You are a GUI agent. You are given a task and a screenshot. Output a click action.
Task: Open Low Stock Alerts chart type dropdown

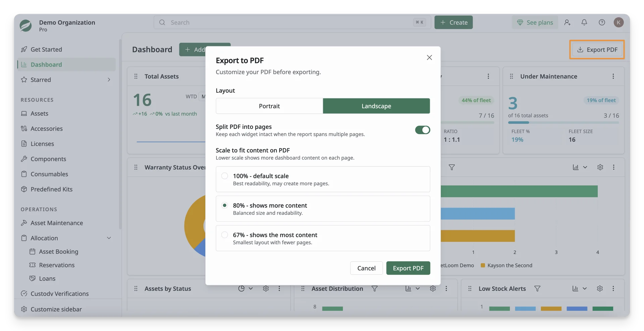(x=579, y=289)
